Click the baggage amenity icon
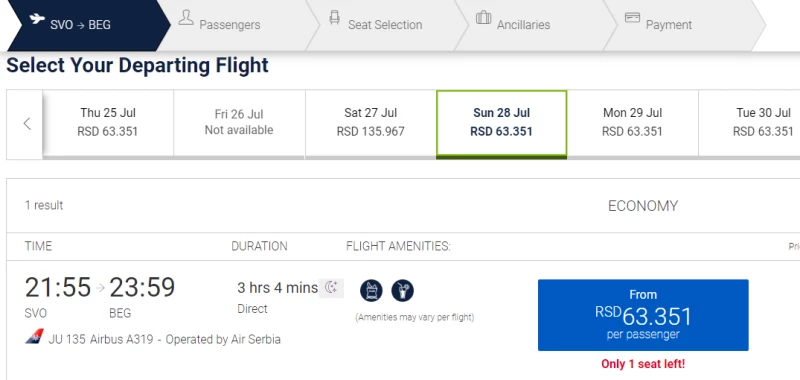Screen dimensions: 800x380 tap(371, 291)
